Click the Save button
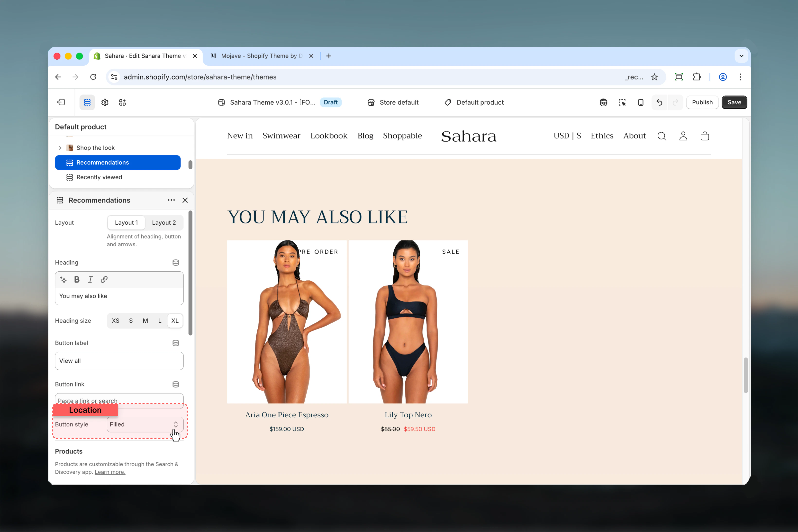 pyautogui.click(x=734, y=102)
